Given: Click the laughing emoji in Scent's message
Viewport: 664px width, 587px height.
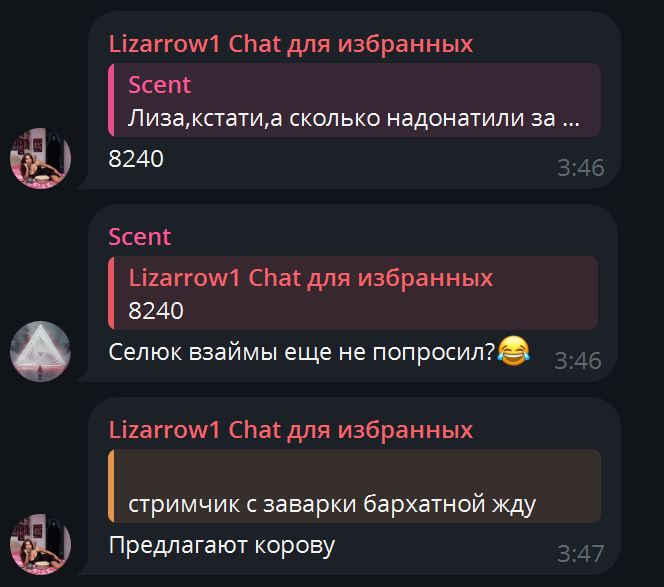Looking at the screenshot, I should (513, 351).
